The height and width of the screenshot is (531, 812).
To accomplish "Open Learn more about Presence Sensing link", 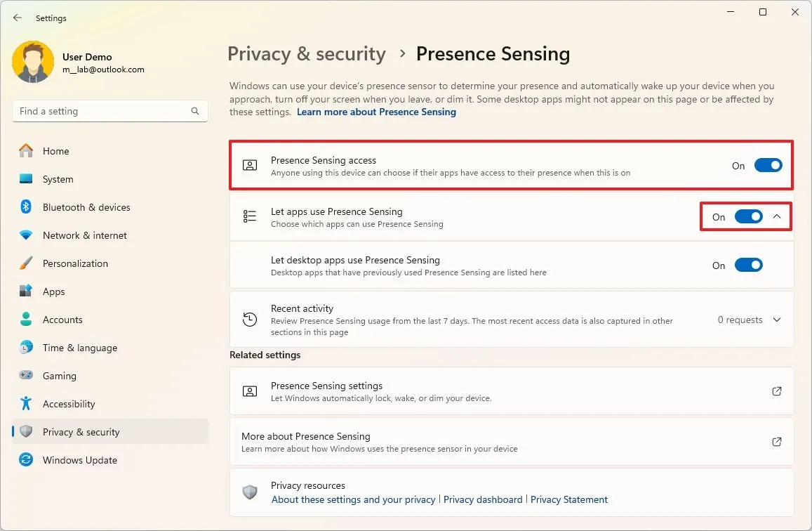I will 376,112.
